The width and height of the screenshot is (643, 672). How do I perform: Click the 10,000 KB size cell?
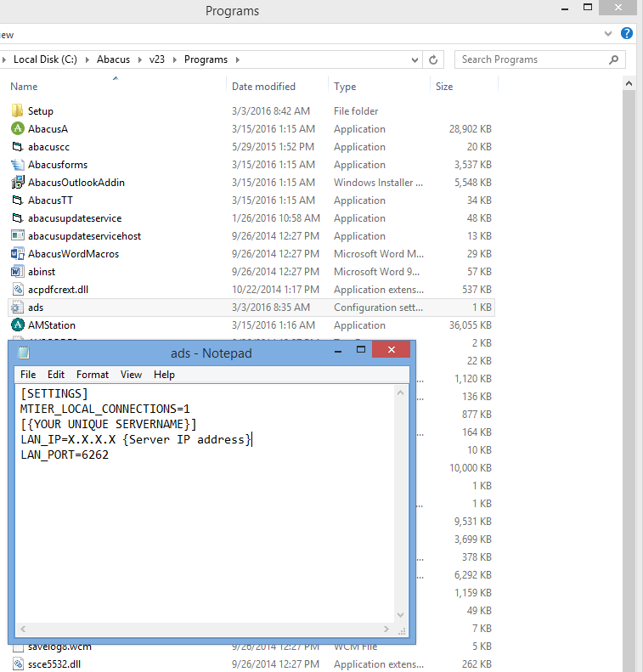coord(470,468)
